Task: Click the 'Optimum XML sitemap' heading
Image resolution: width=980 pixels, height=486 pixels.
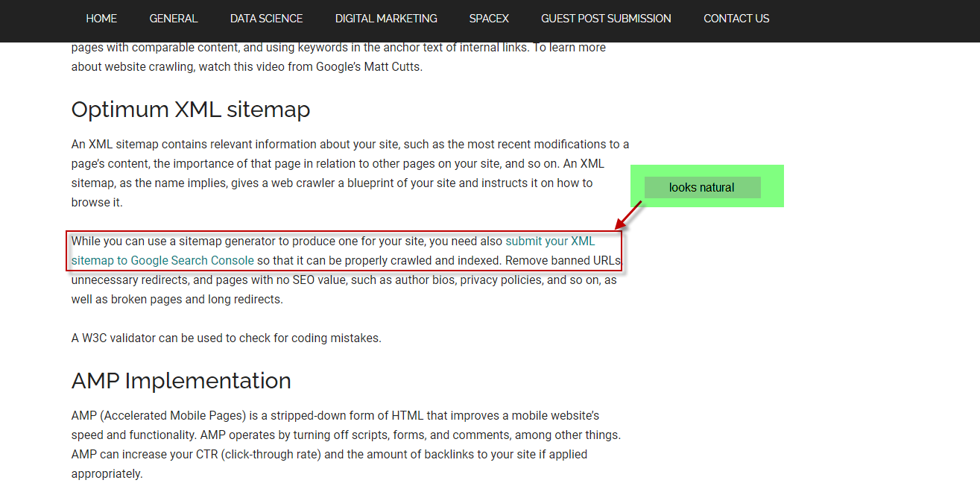Action: [x=191, y=110]
